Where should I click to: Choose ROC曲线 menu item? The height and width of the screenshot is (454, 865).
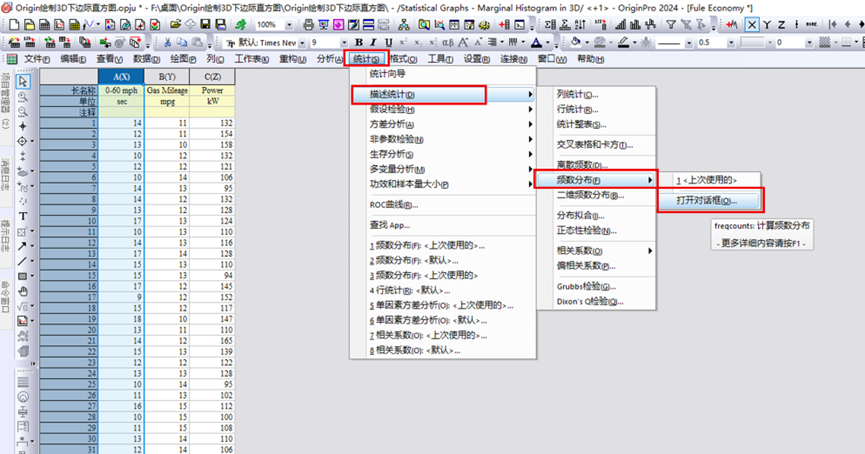click(444, 205)
